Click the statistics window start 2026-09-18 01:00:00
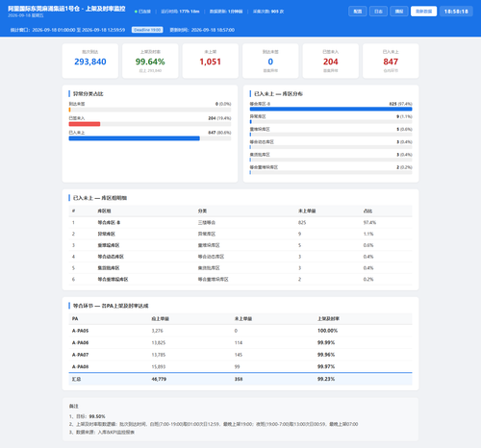481x448 pixels. [x=54, y=30]
